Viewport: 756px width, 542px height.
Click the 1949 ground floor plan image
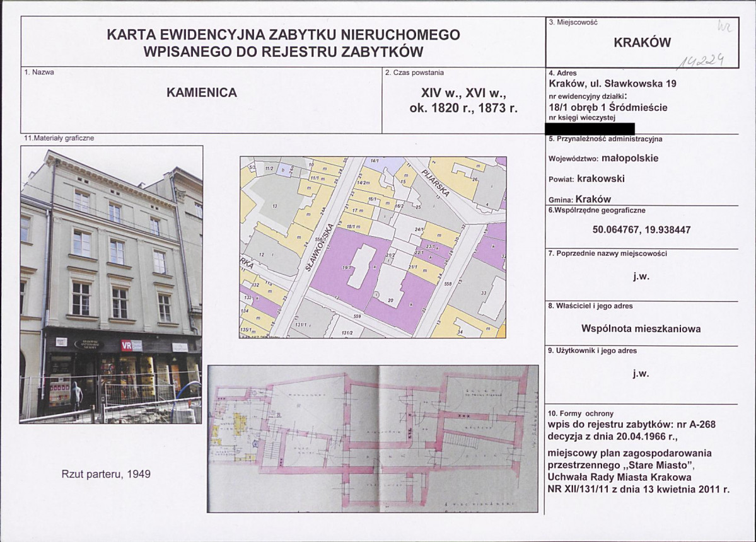(373, 439)
